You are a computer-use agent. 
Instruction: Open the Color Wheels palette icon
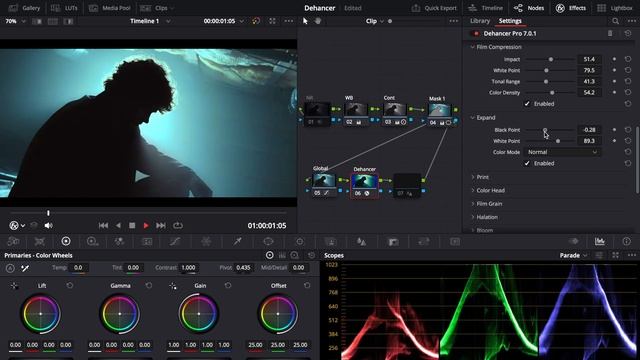(x=66, y=241)
